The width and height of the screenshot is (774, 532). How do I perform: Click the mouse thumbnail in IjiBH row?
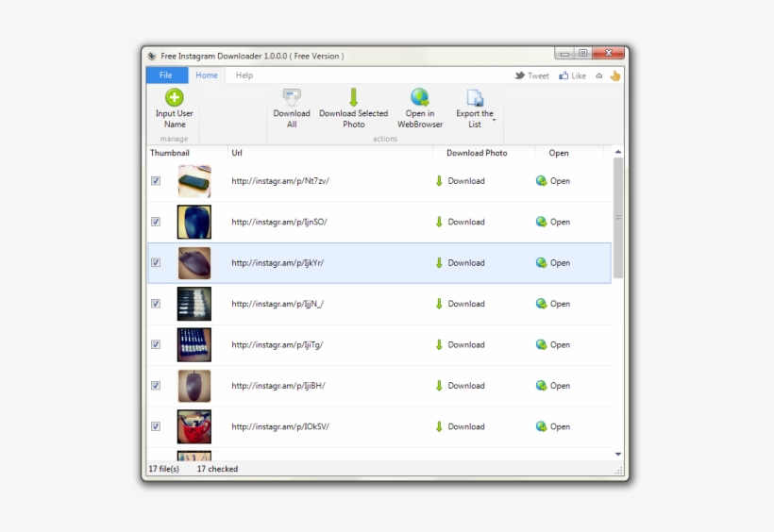pos(194,386)
